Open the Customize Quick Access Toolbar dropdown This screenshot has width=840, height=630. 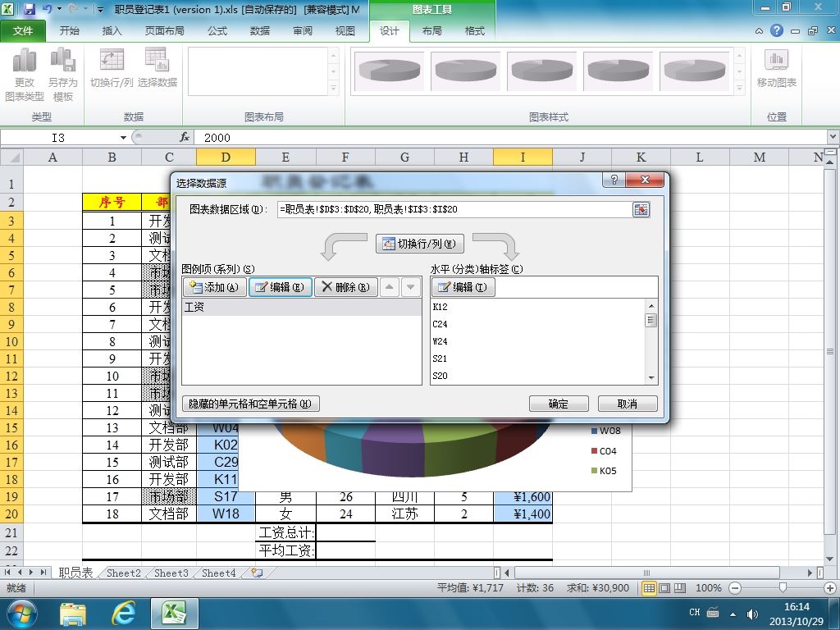point(100,10)
